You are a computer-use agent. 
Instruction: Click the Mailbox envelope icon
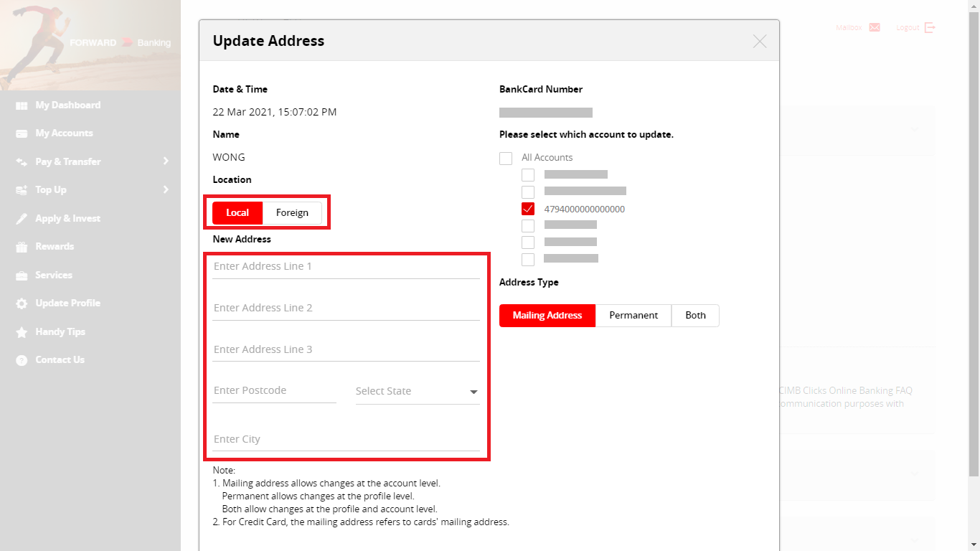pos(875,27)
